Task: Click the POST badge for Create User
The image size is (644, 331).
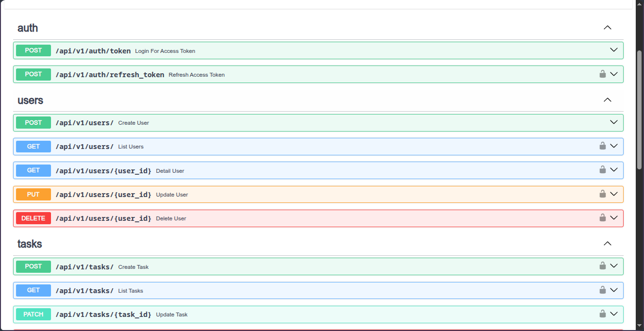Action: 34,122
